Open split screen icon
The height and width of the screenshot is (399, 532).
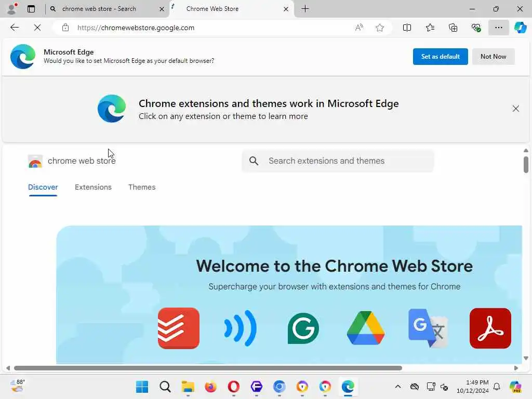click(x=407, y=28)
